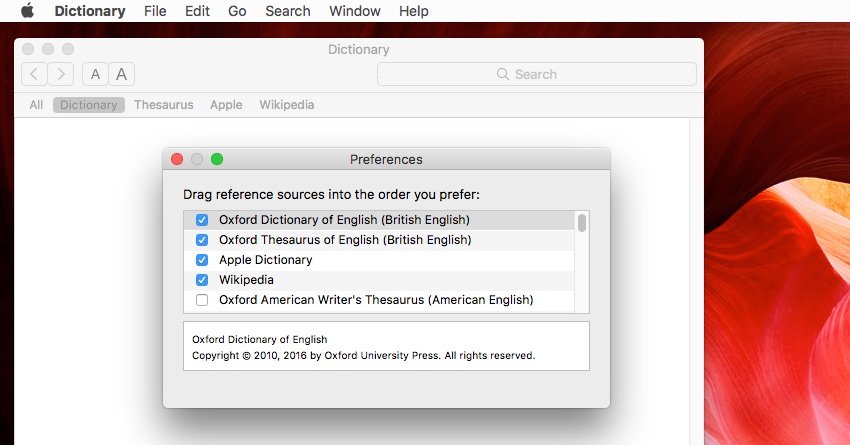Click into the Search input field
The width and height of the screenshot is (850, 445).
point(600,74)
